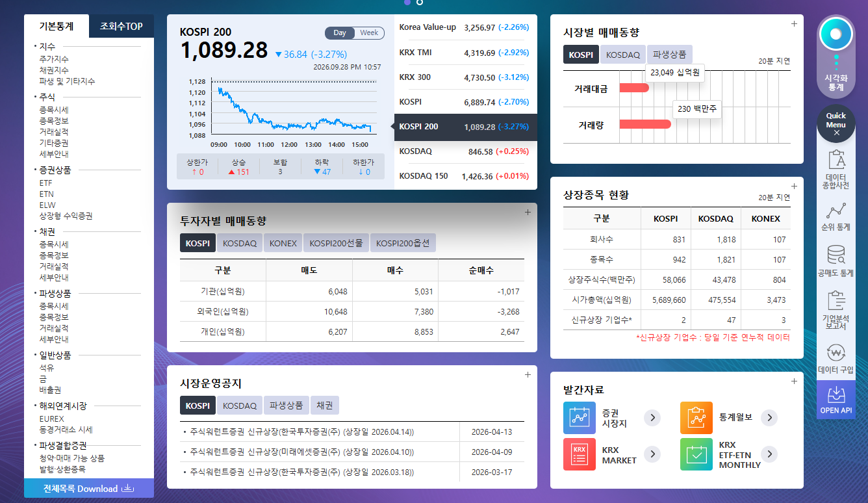Expand the 시장운영공지 panel with plus

[528, 374]
